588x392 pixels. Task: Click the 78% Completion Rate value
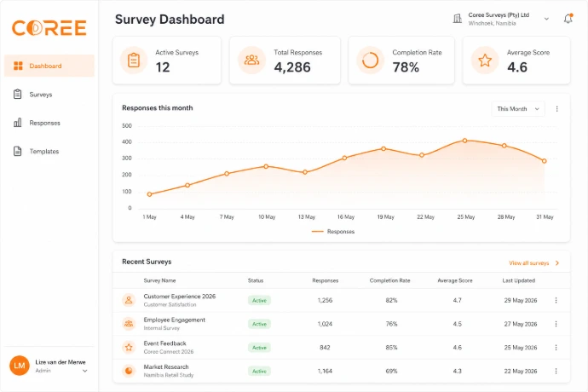click(x=406, y=67)
